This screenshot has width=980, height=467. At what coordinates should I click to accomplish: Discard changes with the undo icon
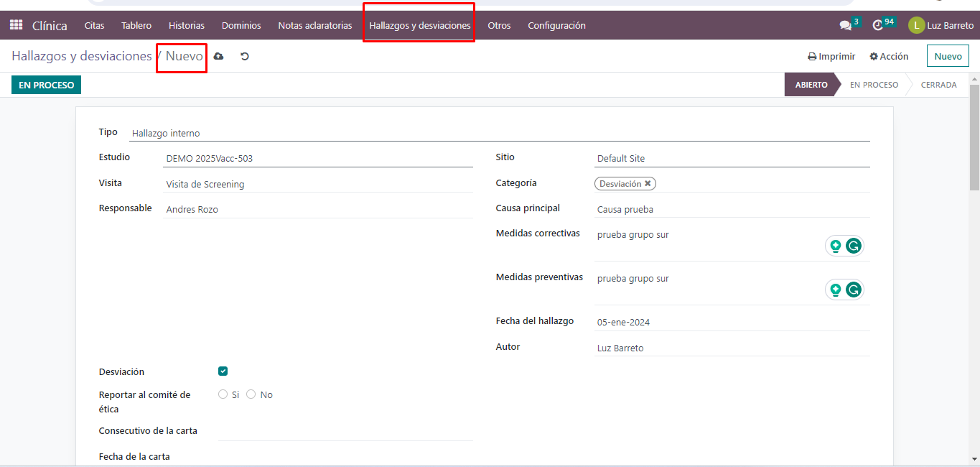click(245, 56)
